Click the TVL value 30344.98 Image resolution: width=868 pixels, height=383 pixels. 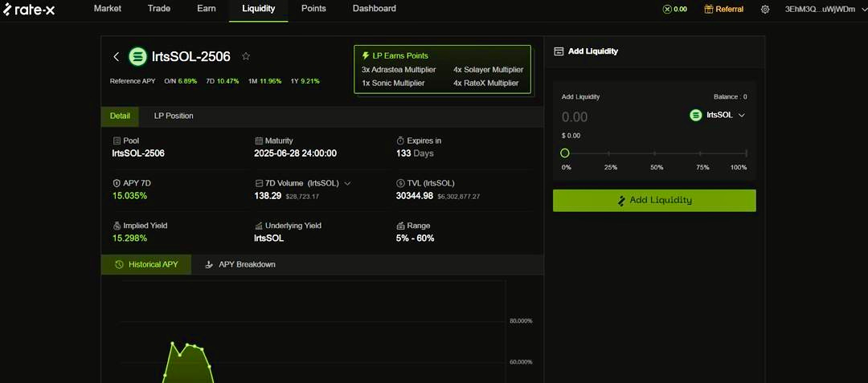click(x=415, y=196)
